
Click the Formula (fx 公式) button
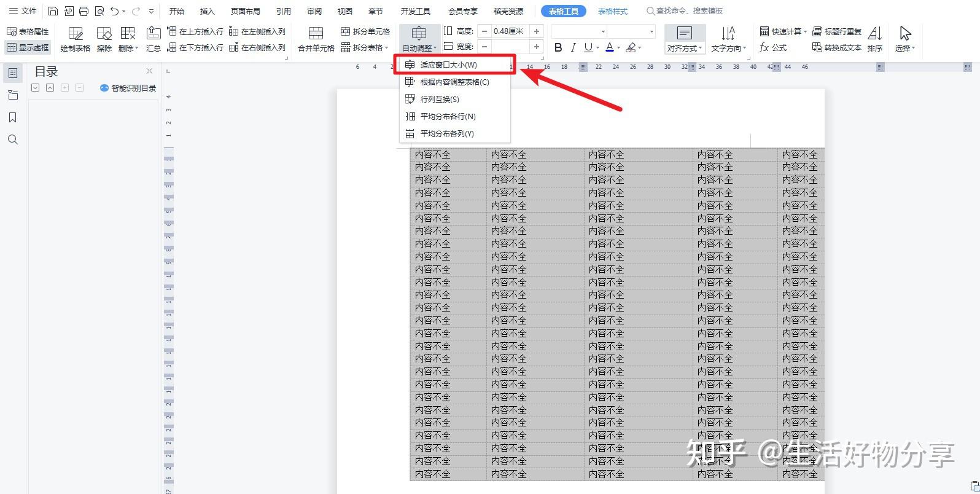pyautogui.click(x=773, y=47)
